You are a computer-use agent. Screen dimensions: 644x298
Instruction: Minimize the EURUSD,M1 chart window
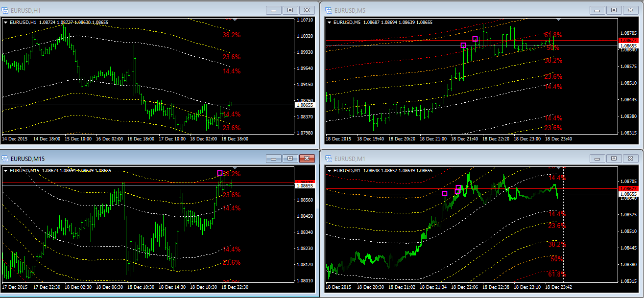596,159
